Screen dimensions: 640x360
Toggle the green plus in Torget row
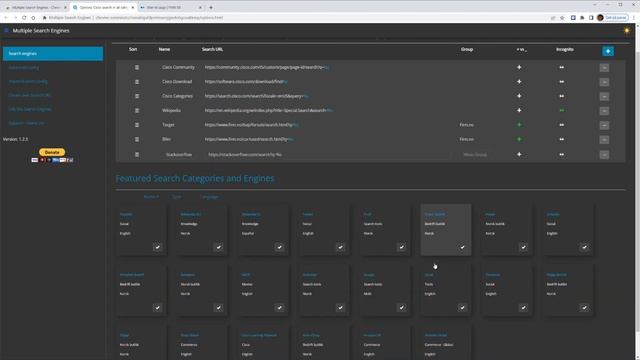(519, 125)
